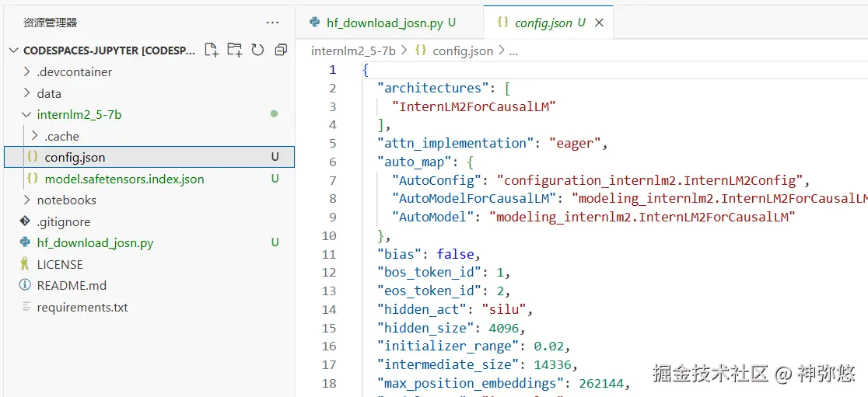Click the 4096 value of hidden_size
This screenshot has width=868, height=397.
[x=504, y=328]
